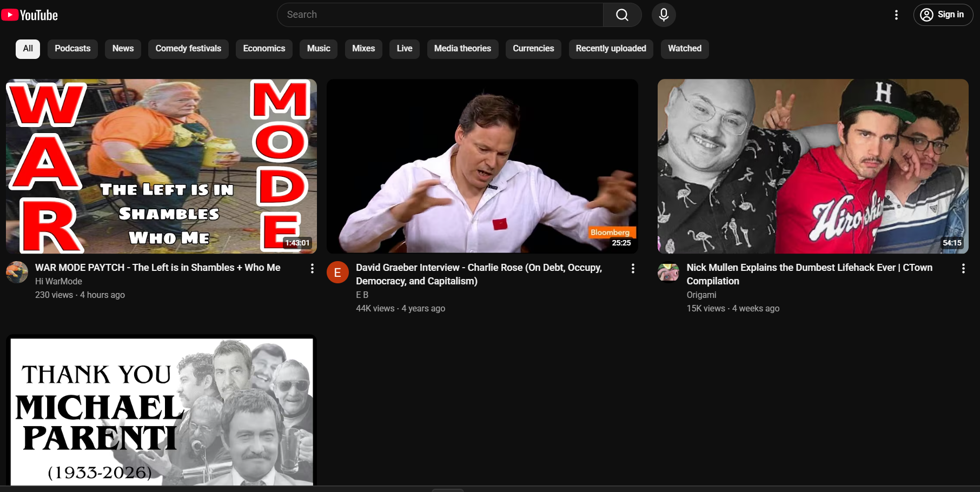
Task: Open David Graeber Interview video title
Action: pos(478,274)
